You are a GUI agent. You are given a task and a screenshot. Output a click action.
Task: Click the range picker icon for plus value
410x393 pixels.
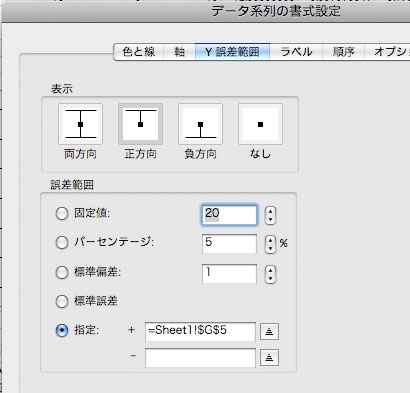pyautogui.click(x=269, y=331)
